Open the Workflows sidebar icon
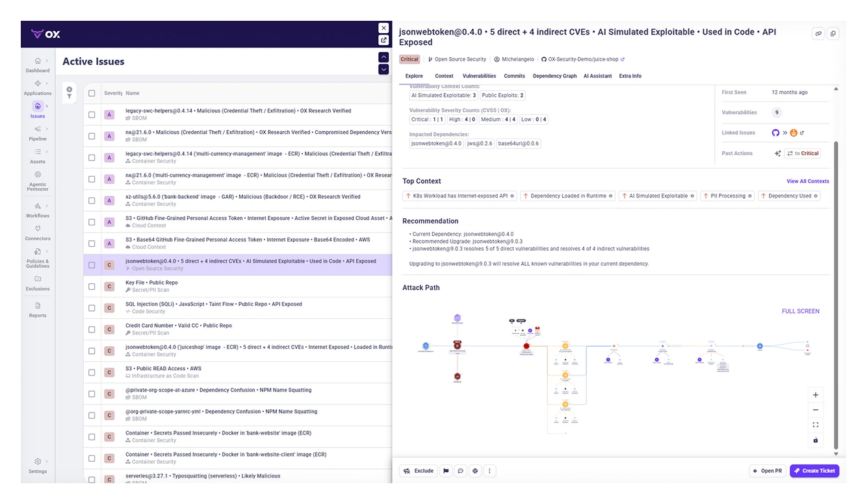 (x=38, y=206)
